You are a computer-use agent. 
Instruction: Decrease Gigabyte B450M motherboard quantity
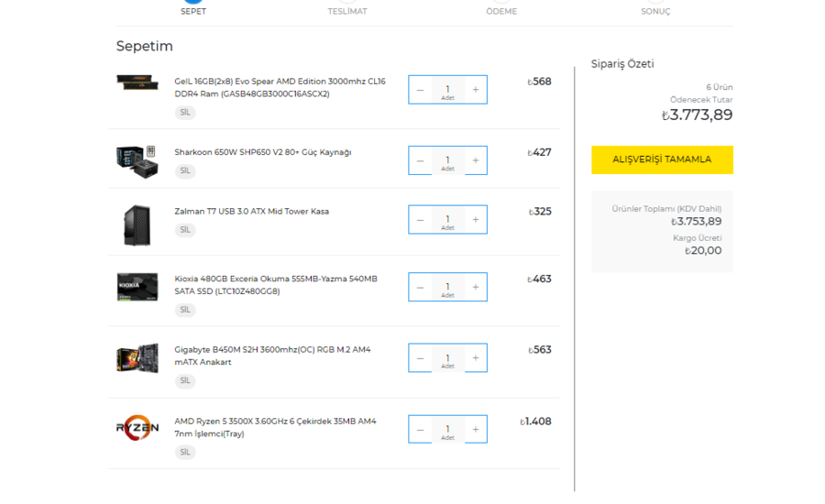pos(420,358)
